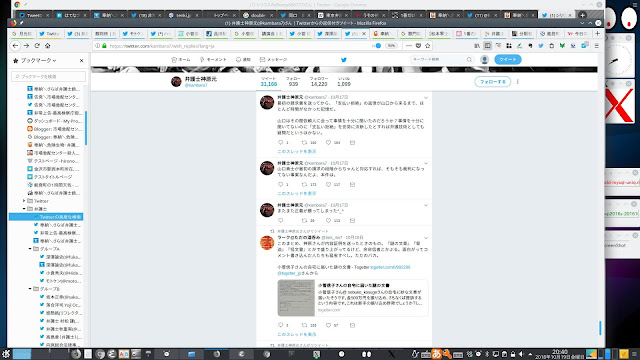Open the 通知 (Notifications) link
The image size is (640, 360).
pos(243,60)
